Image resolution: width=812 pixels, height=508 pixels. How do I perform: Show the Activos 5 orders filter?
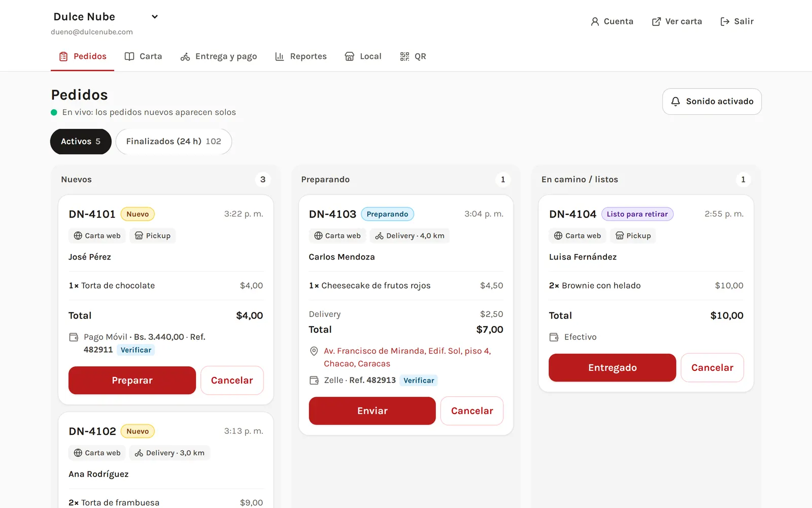point(81,141)
